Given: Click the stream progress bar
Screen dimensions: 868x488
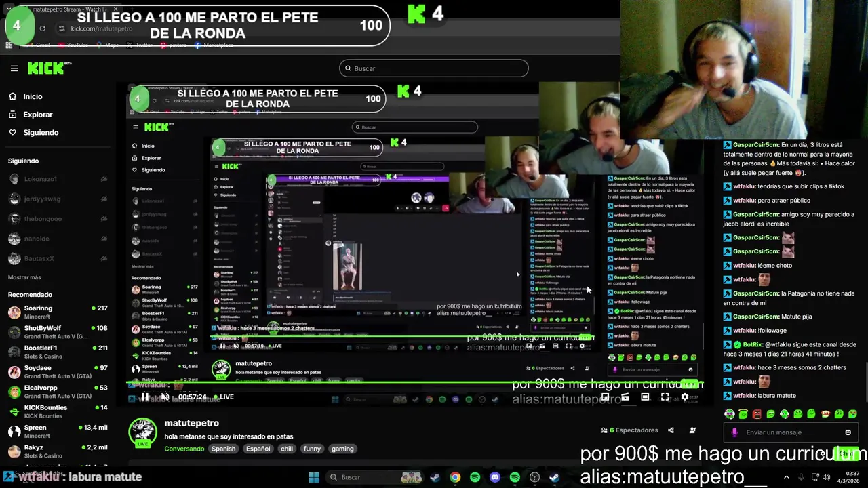Looking at the screenshot, I should tap(415, 384).
